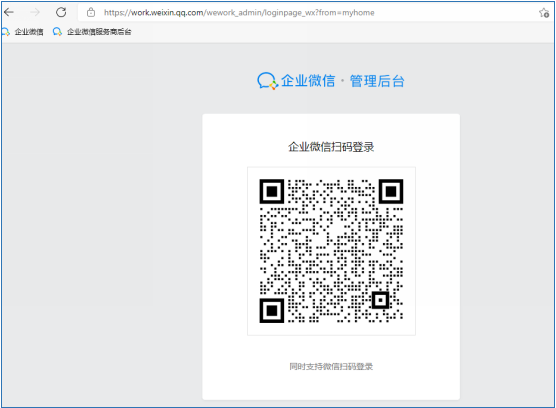Viewport: 556px width, 408px height.
Task: Reload the page with the refresh icon
Action: [61, 12]
